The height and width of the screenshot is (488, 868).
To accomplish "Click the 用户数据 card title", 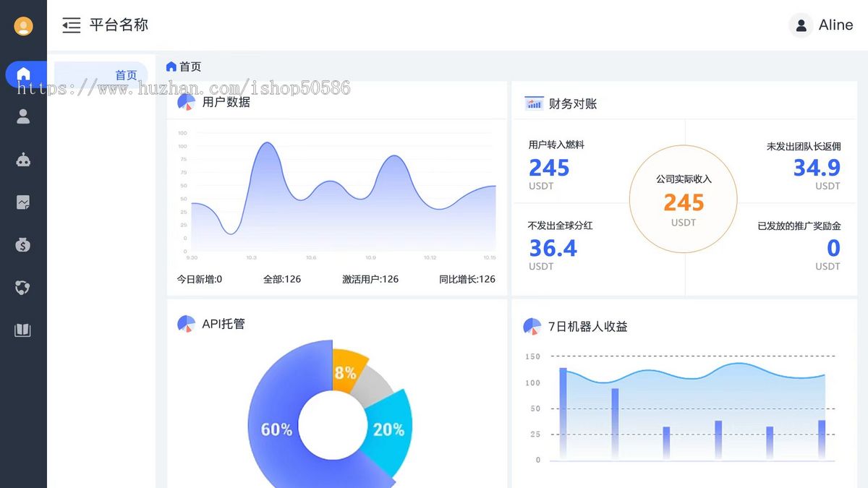I will tap(226, 102).
